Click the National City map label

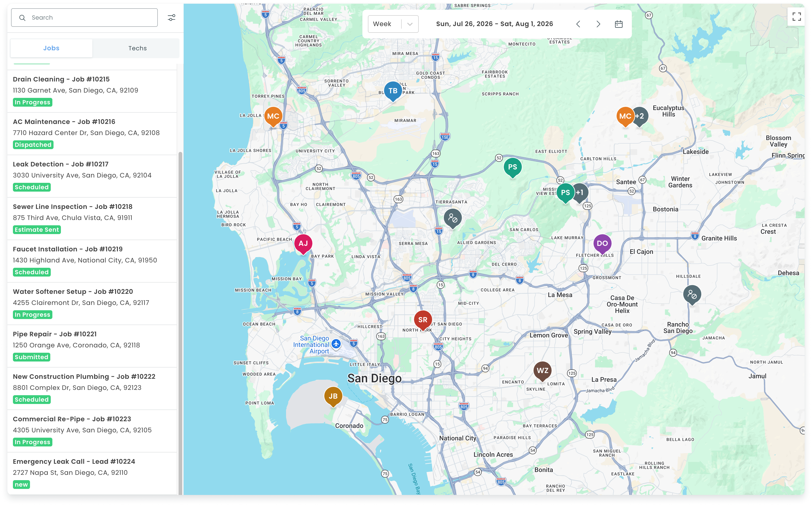click(457, 438)
